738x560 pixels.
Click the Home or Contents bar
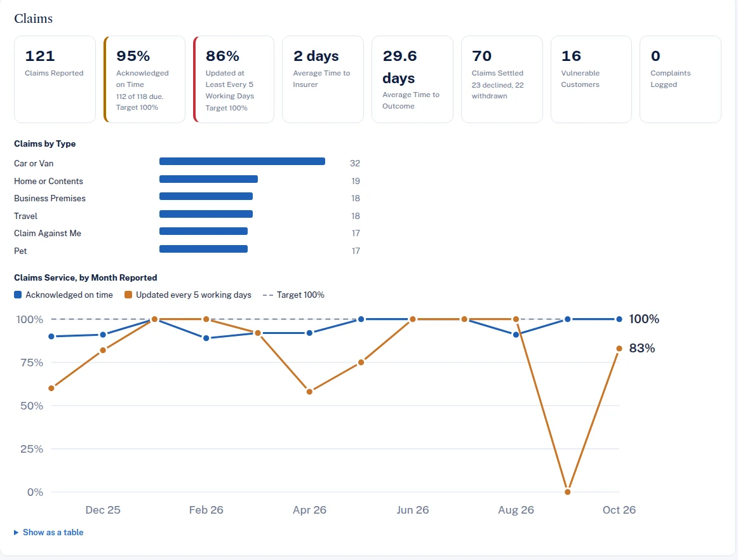tap(208, 179)
